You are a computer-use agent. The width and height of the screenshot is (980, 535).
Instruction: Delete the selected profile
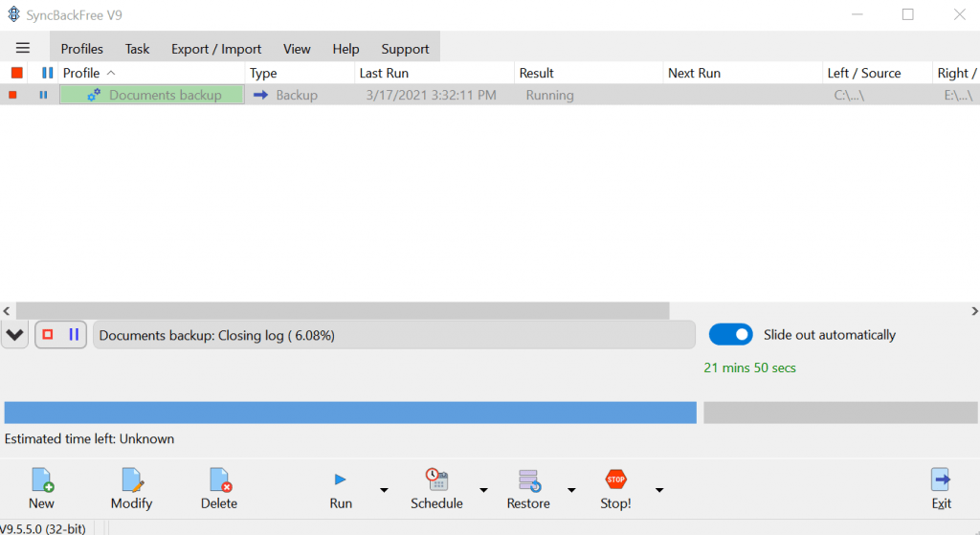point(219,489)
